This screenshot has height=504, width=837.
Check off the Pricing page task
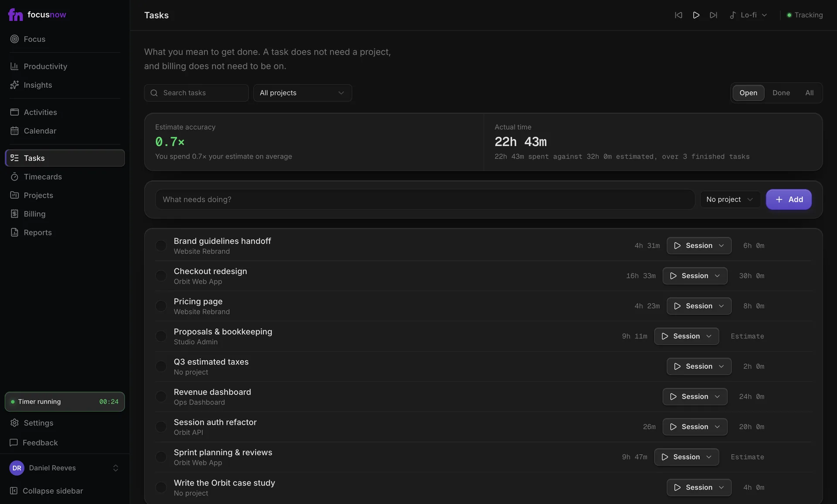(x=161, y=306)
